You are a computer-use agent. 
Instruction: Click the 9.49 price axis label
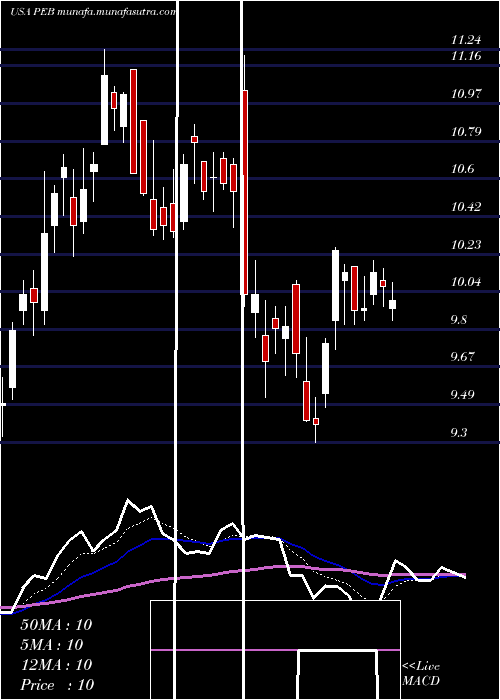(x=462, y=395)
